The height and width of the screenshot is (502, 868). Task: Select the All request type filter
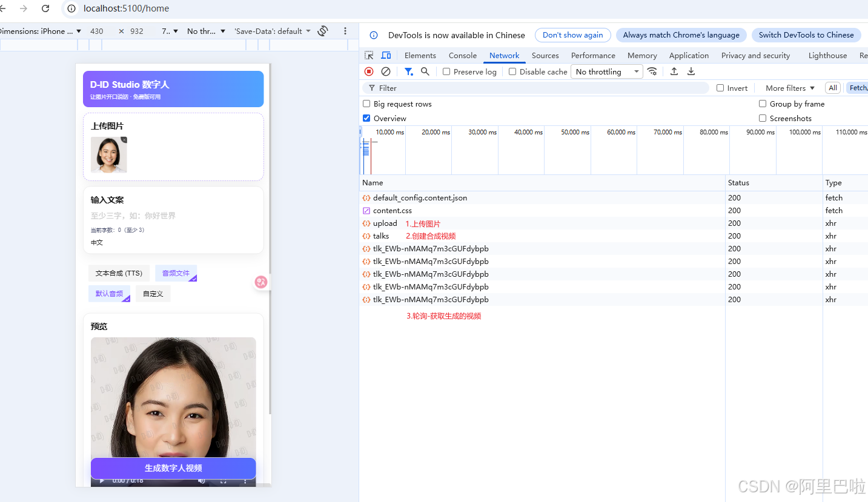click(x=833, y=88)
